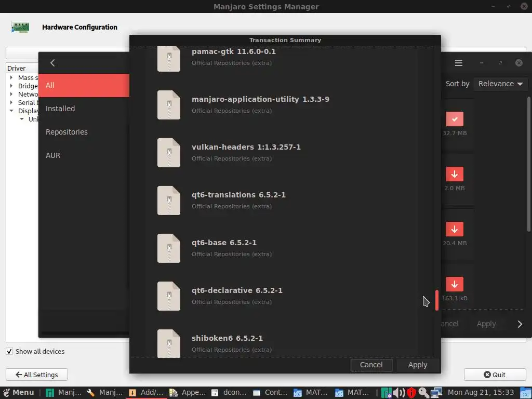Toggle the Show all devices checkbox
Screen dimensions: 532x399
coord(9,352)
